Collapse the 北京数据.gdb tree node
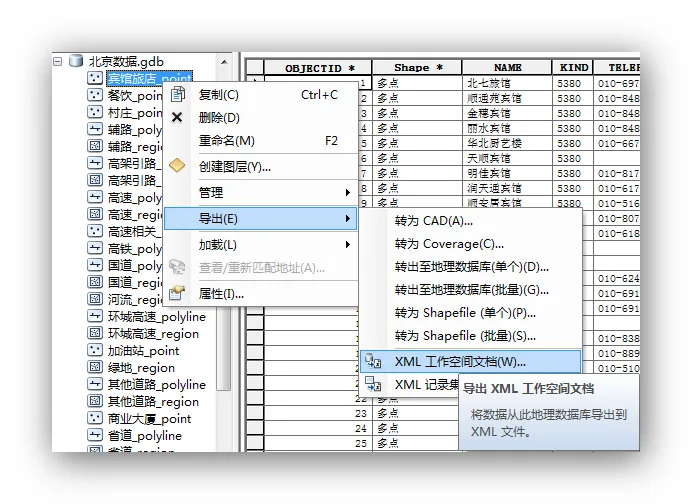The height and width of the screenshot is (504, 692). click(x=57, y=61)
